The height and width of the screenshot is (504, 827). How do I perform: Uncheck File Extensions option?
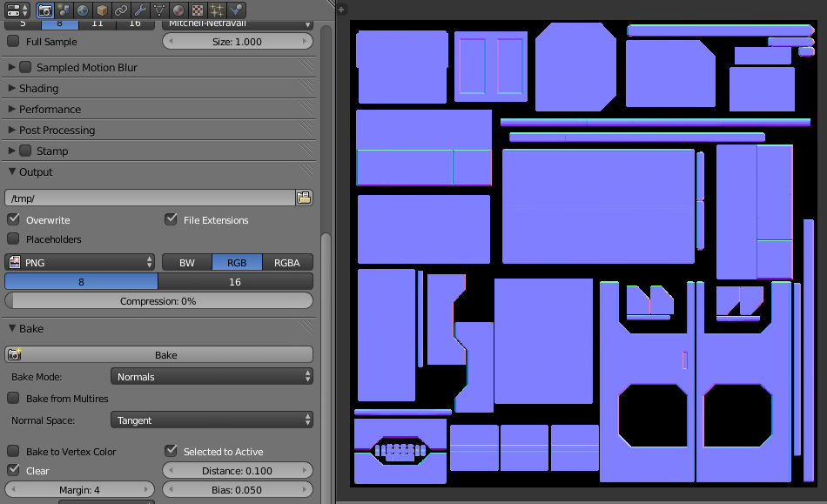(171, 219)
